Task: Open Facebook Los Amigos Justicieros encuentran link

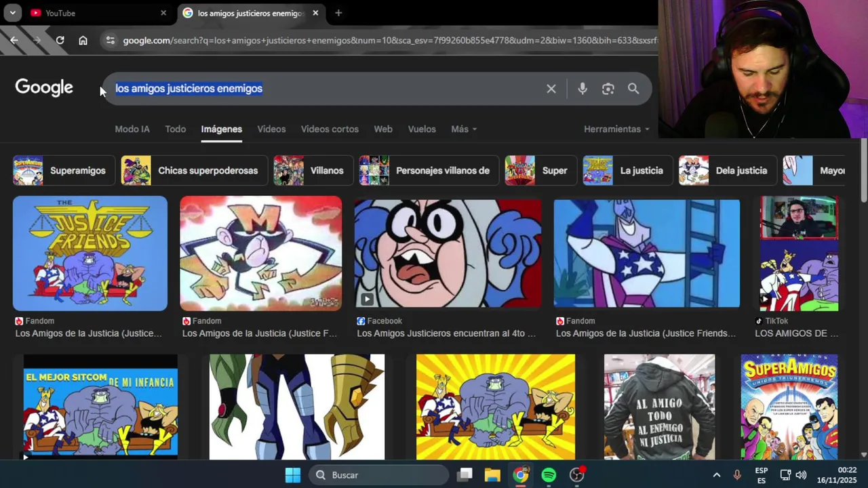Action: coord(446,333)
